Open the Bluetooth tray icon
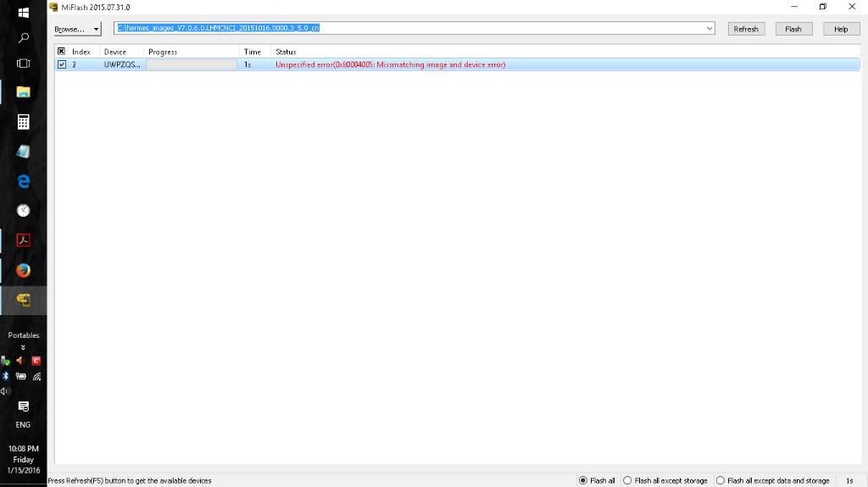Viewport: 868px width, 487px height. tap(6, 376)
